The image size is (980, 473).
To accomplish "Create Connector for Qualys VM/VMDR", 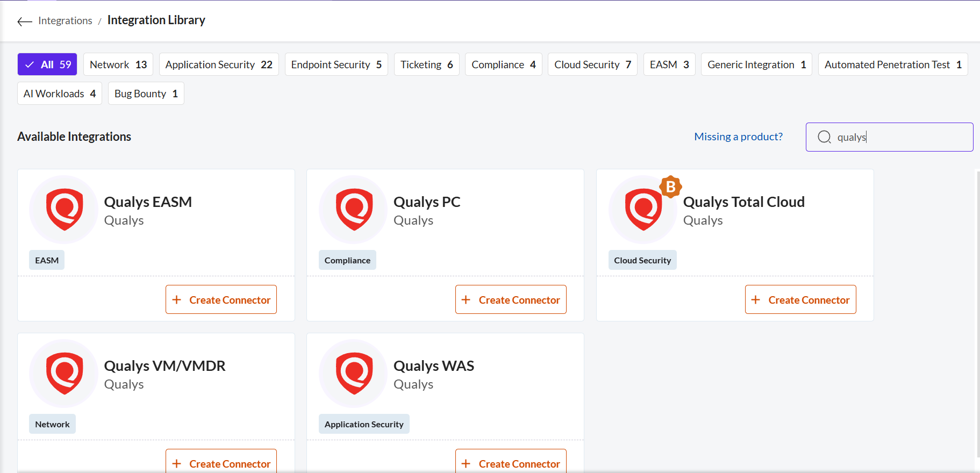I will click(221, 462).
